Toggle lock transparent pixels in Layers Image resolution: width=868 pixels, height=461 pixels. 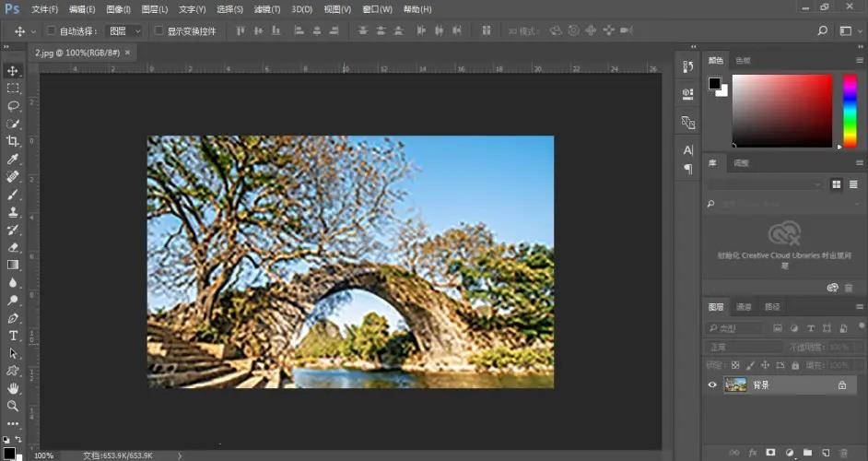tap(735, 365)
